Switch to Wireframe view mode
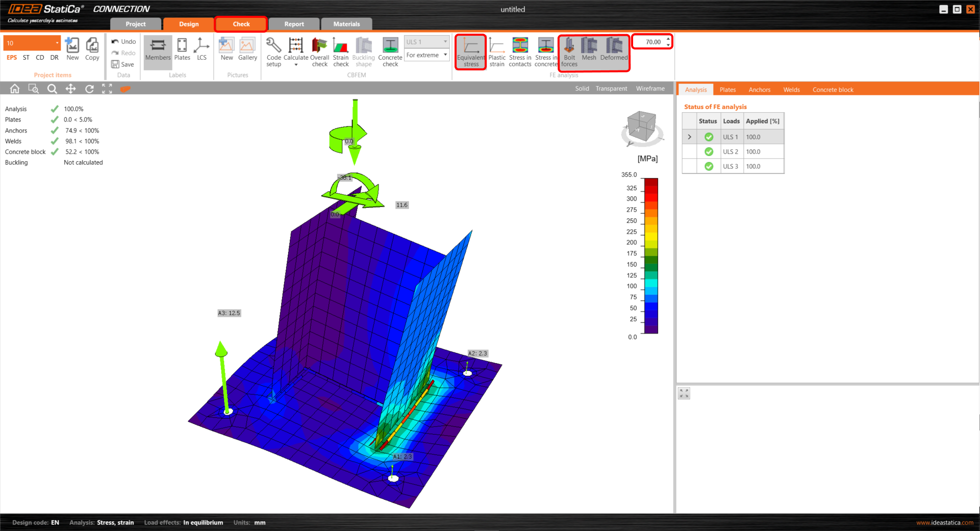The image size is (980, 531). point(650,89)
